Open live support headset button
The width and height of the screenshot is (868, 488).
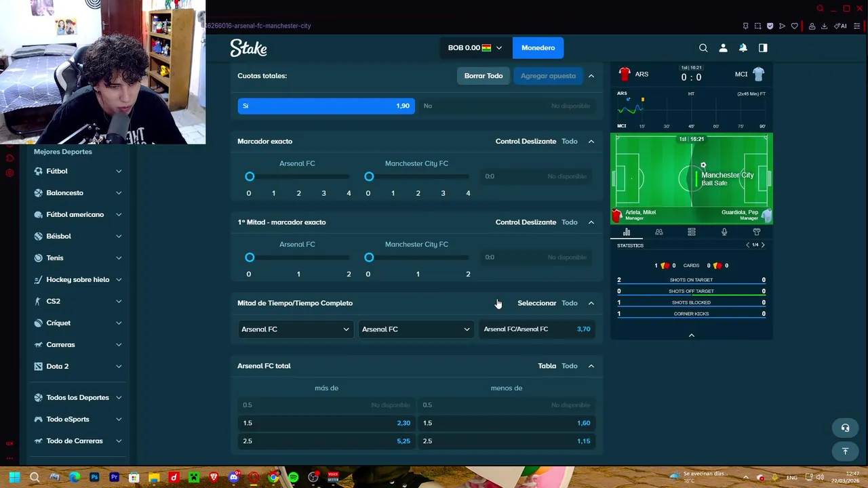click(845, 428)
